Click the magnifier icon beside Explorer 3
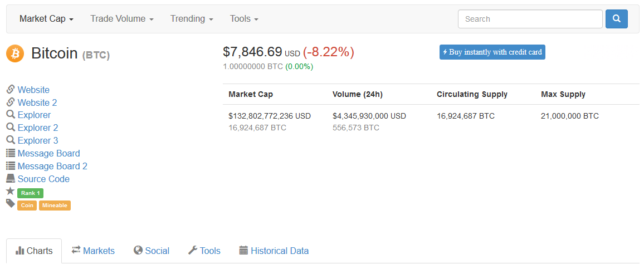 11,140
